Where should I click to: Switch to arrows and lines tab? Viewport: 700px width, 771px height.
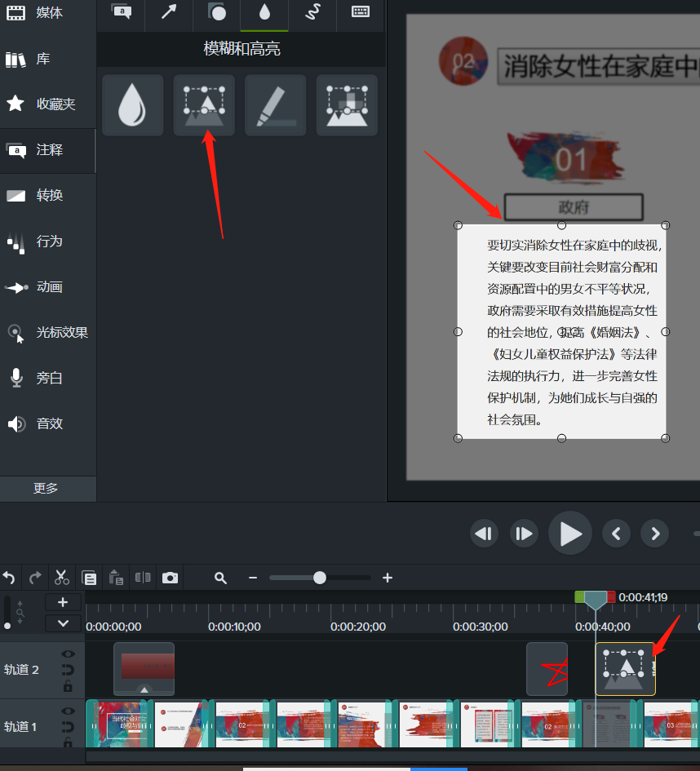coord(169,12)
